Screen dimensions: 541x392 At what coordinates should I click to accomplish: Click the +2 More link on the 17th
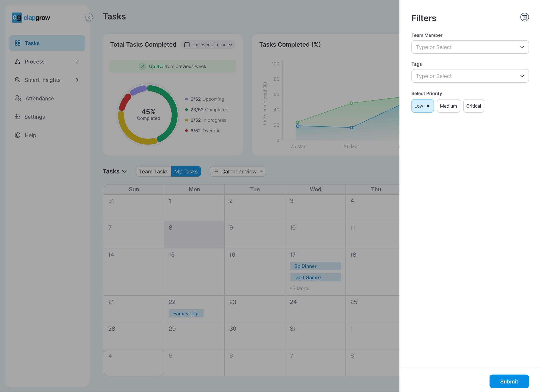[x=299, y=288]
